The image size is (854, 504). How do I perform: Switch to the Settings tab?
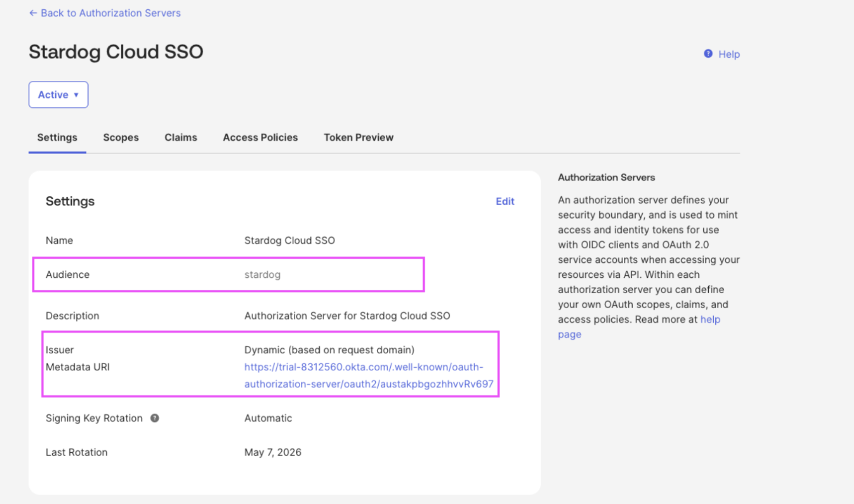(x=57, y=138)
